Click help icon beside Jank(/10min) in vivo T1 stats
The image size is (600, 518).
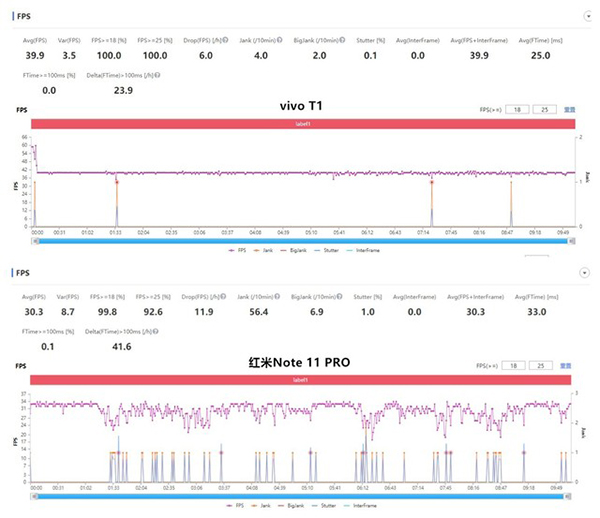click(278, 41)
